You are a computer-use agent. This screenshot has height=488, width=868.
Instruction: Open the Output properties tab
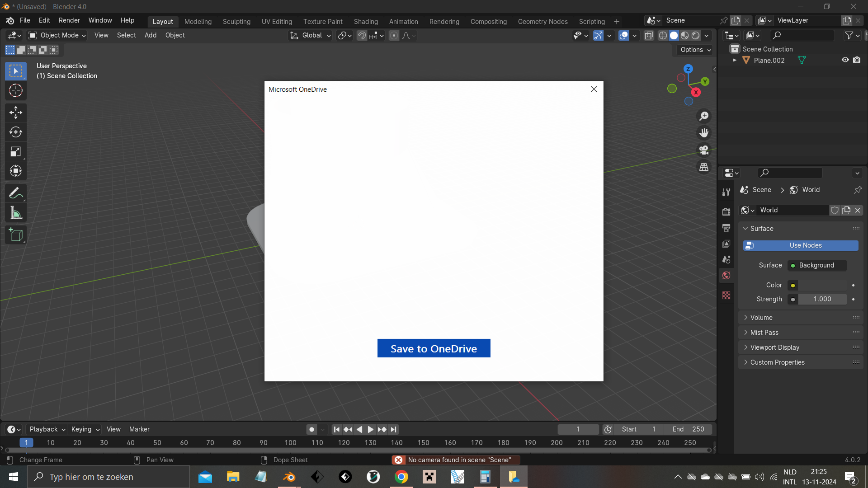[x=726, y=228]
